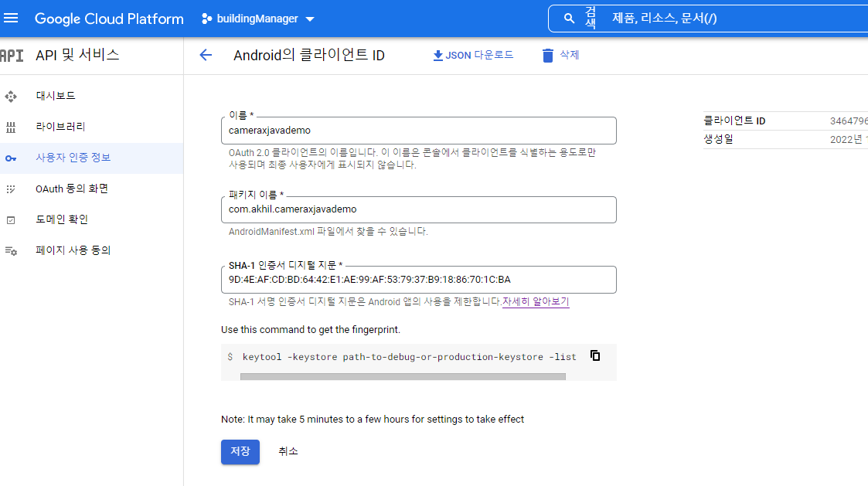Edit the SHA-1 certificate fingerprint field

pyautogui.click(x=418, y=280)
